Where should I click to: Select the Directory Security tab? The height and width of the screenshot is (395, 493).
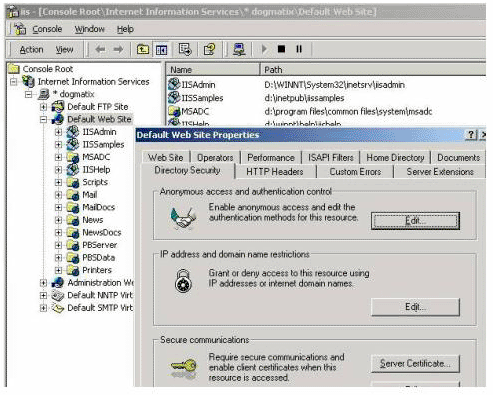coord(187,170)
